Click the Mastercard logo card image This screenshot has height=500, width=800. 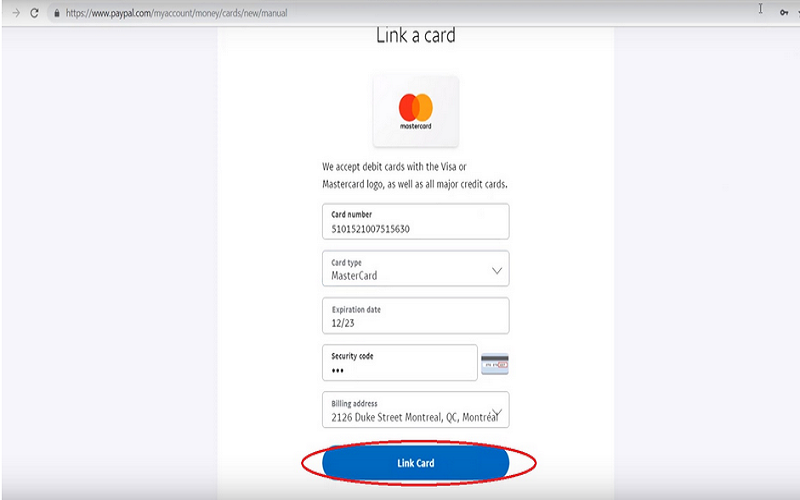click(x=416, y=111)
